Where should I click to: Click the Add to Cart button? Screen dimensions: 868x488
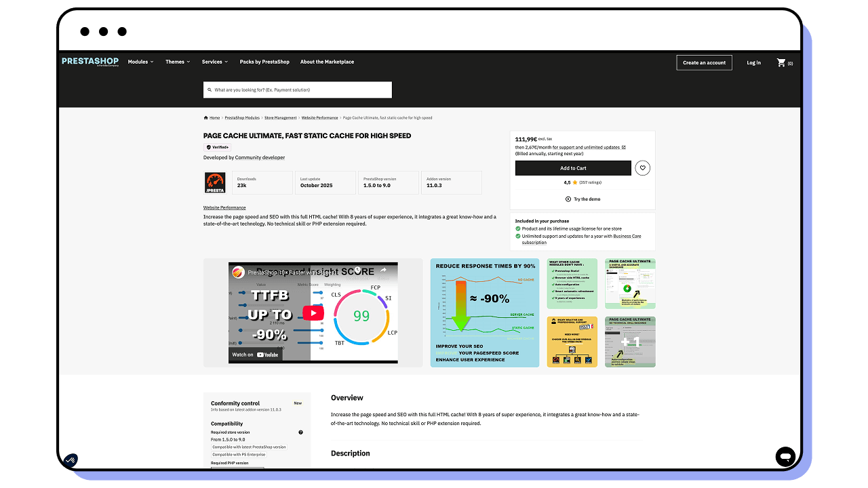(x=573, y=168)
